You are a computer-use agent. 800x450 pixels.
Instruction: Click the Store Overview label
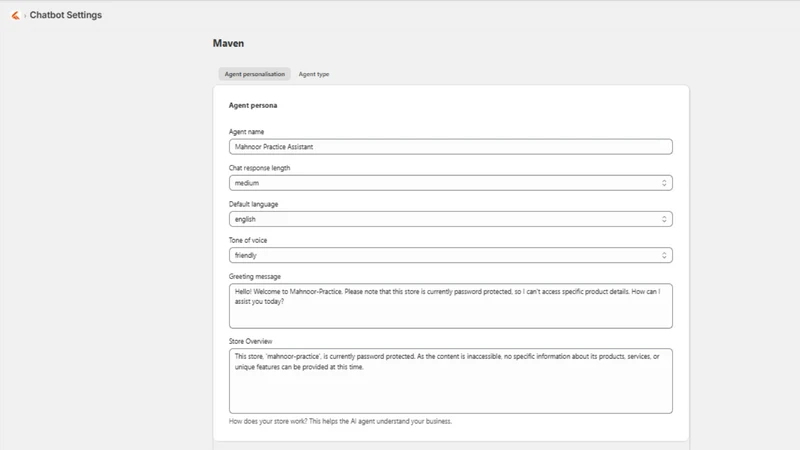coord(251,341)
